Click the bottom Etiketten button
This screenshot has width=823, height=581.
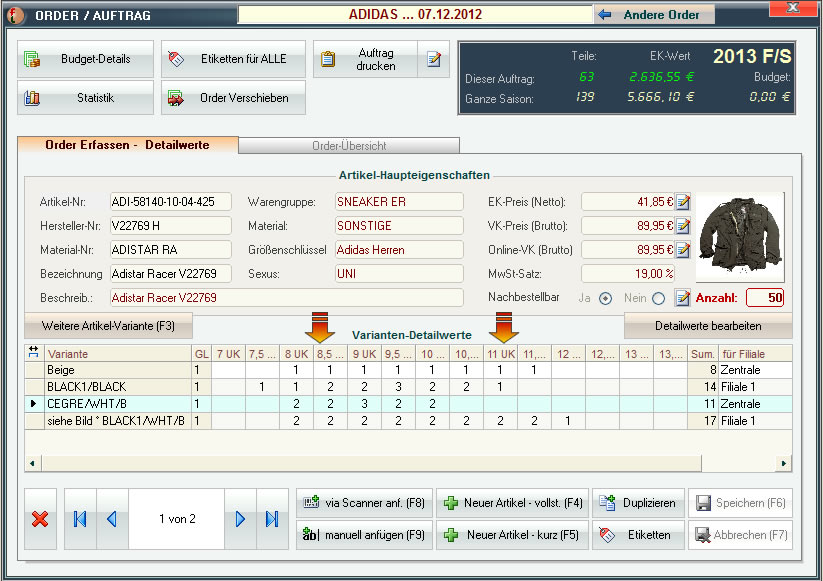pyautogui.click(x=638, y=535)
